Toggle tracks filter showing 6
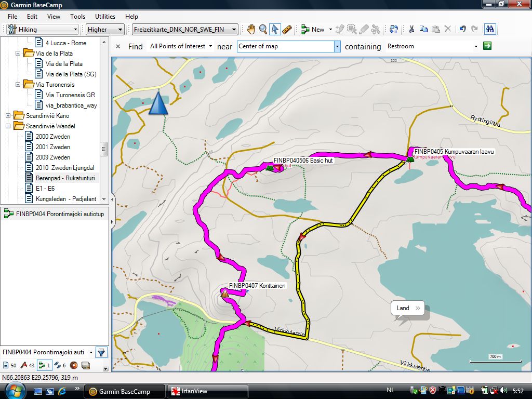 (60, 365)
